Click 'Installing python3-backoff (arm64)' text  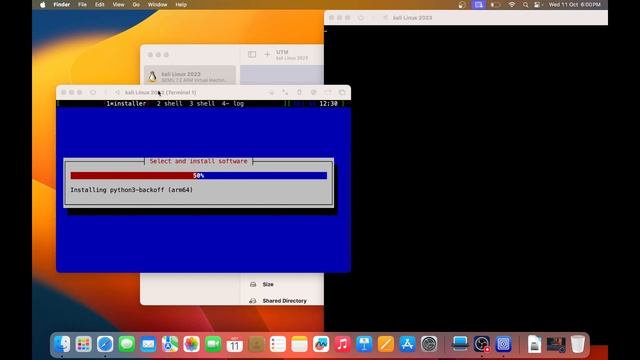131,190
